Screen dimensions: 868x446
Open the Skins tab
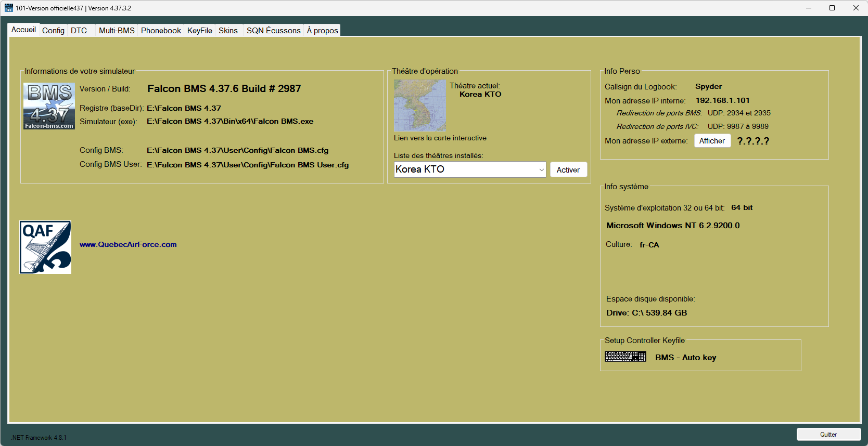(x=228, y=31)
